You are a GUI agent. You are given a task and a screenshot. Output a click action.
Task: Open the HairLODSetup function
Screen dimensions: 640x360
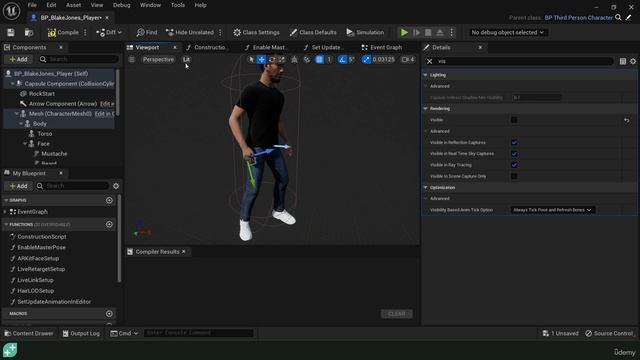click(36, 291)
